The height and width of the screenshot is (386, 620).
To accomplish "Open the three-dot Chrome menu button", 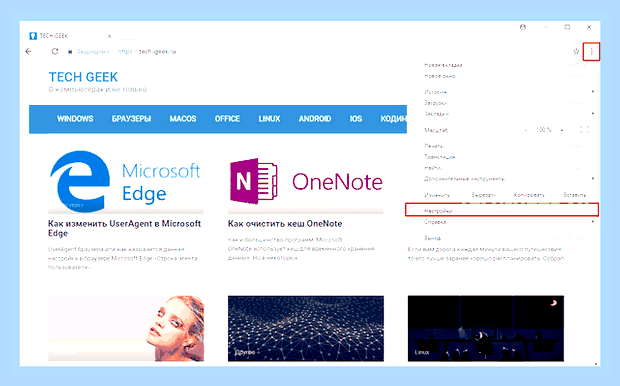I will tap(592, 51).
